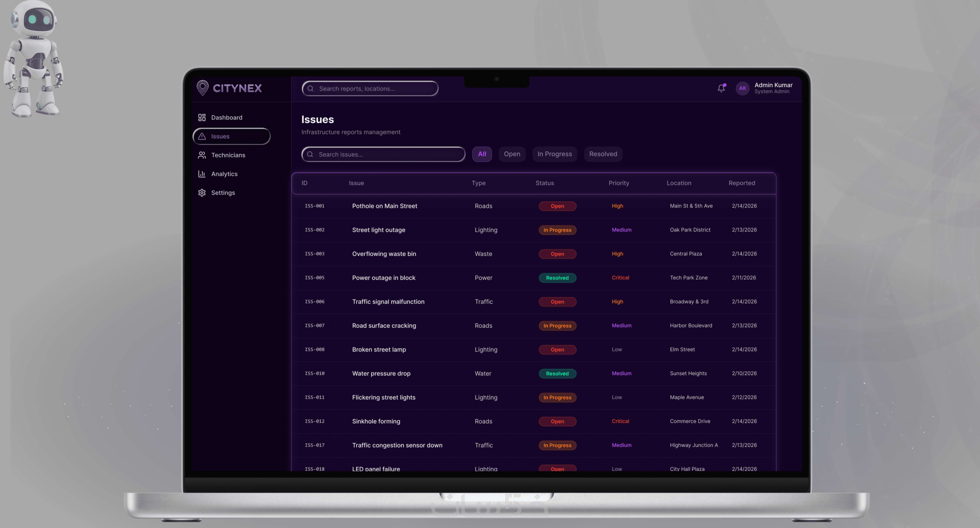Click magnifier icon in Search issues field
Image resolution: width=980 pixels, height=528 pixels.
[310, 154]
